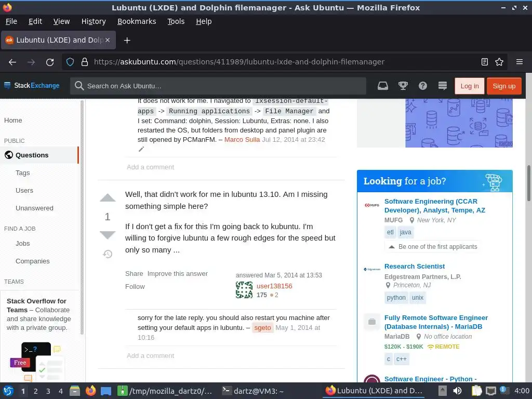Open the help question mark icon
This screenshot has height=399, width=532.
point(422,86)
